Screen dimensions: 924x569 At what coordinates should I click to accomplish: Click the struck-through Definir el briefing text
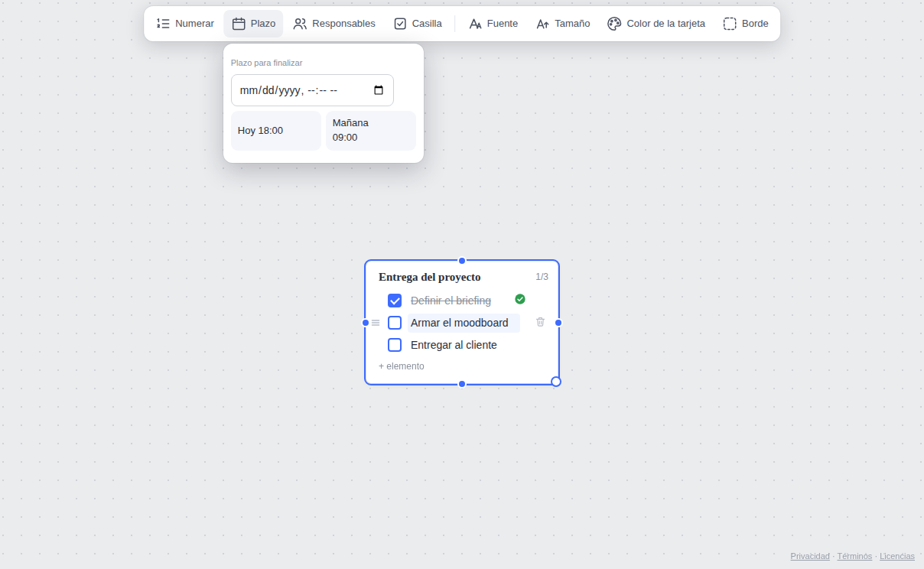point(451,301)
